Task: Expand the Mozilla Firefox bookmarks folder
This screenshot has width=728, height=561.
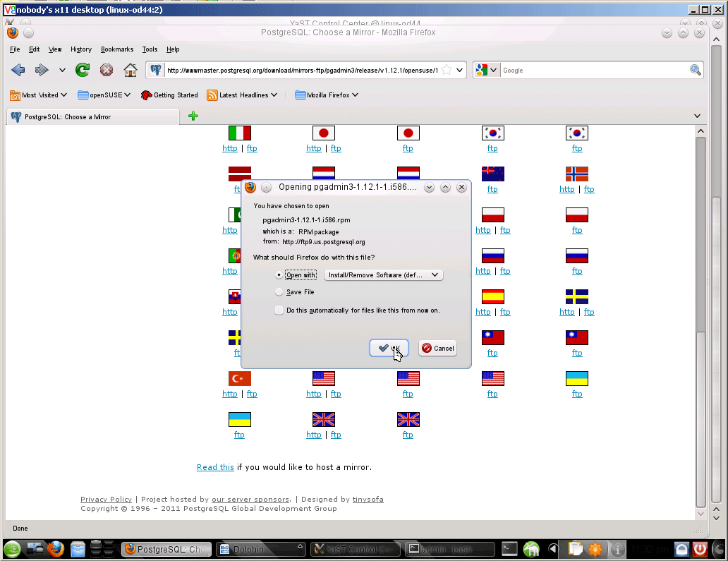Action: click(x=327, y=95)
